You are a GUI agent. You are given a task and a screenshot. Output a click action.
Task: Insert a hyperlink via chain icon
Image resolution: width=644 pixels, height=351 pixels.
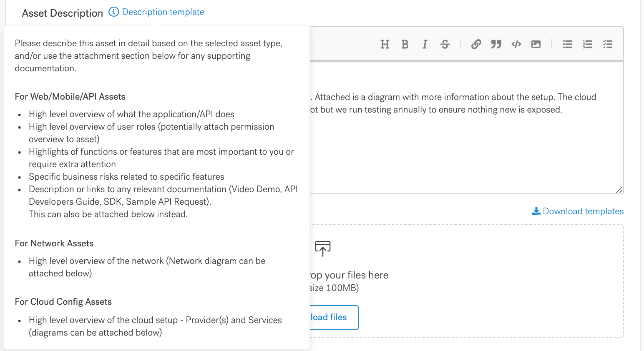[476, 44]
